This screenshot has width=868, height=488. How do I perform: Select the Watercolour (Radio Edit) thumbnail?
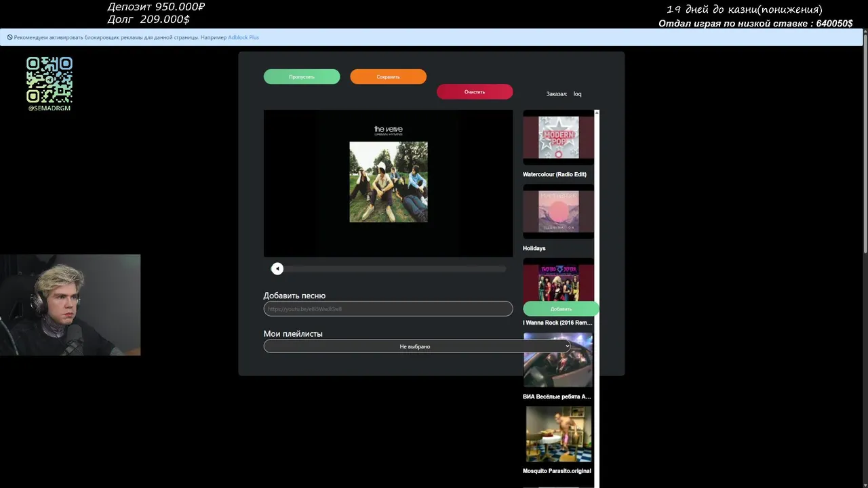(x=559, y=138)
